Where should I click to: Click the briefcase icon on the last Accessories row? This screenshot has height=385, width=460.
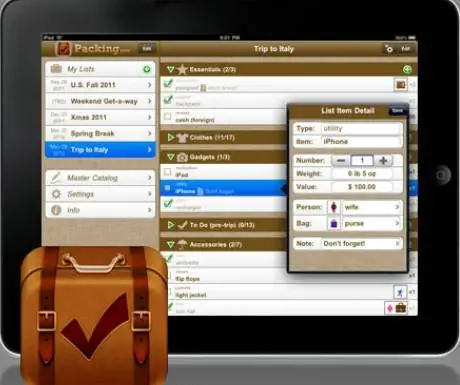point(401,308)
